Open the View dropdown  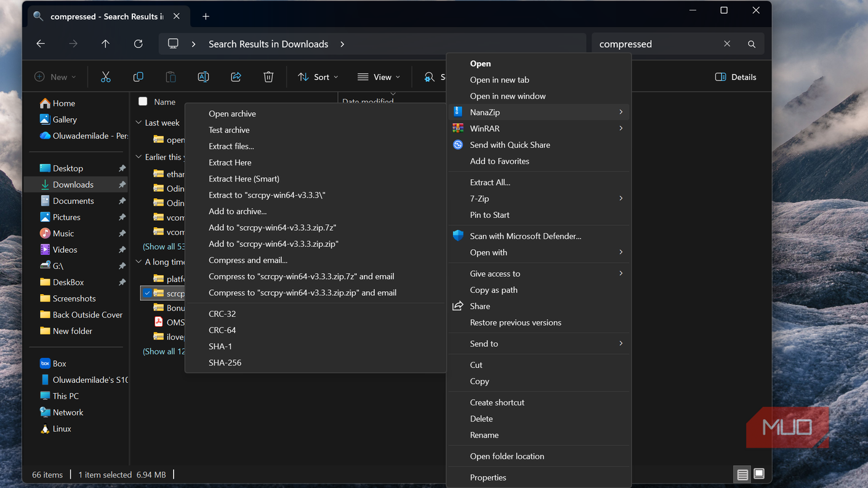[x=379, y=77]
